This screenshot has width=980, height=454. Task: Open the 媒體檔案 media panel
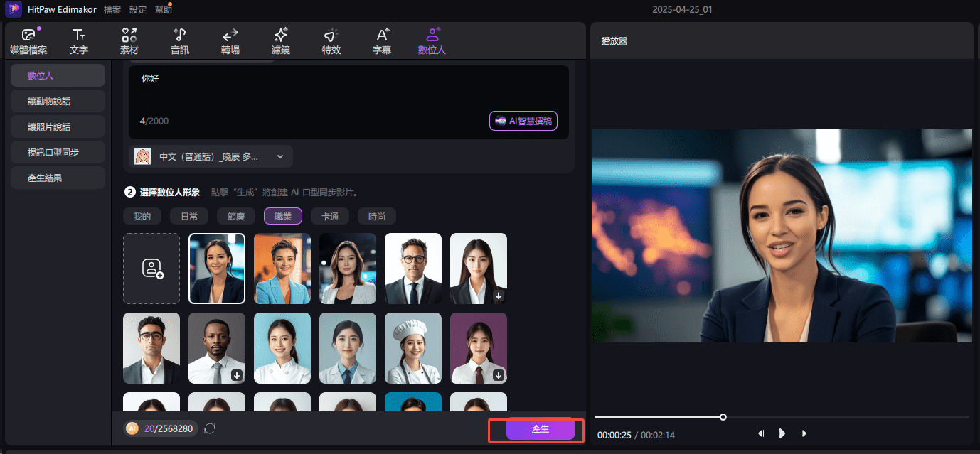tap(28, 40)
